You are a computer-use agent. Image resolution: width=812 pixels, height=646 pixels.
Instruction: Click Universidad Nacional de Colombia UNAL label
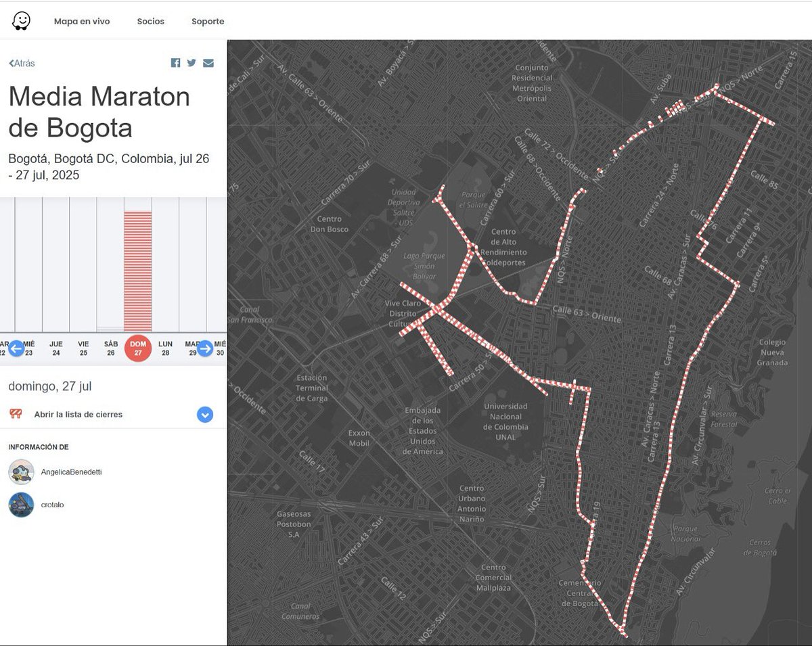[505, 421]
